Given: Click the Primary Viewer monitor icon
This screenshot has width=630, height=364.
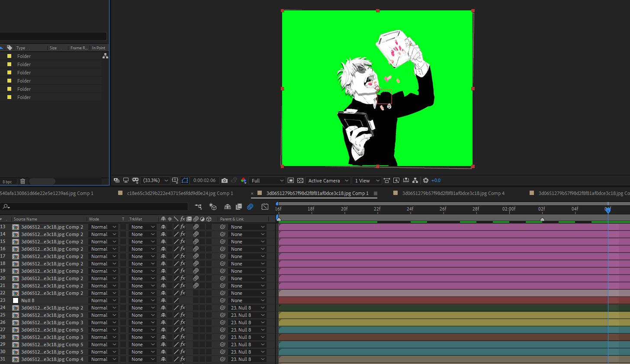Looking at the screenshot, I should (x=126, y=180).
